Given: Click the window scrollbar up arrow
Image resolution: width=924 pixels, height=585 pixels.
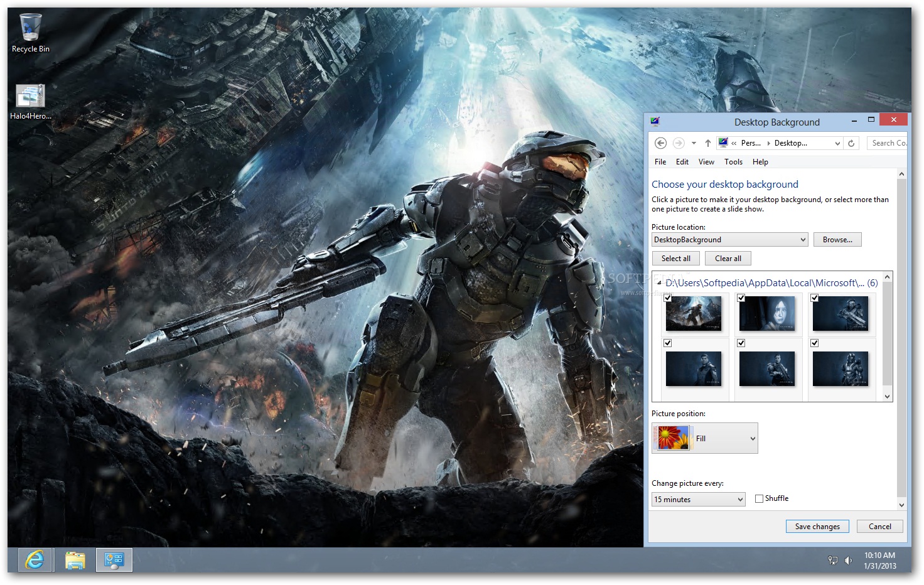Looking at the screenshot, I should [902, 174].
